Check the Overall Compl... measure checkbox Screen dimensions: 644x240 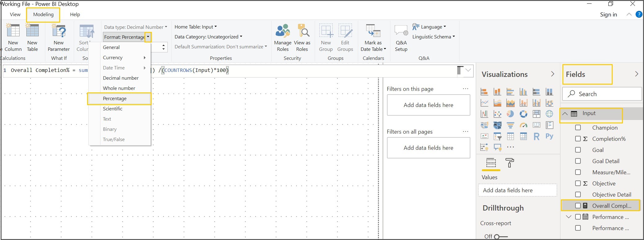pyautogui.click(x=578, y=206)
